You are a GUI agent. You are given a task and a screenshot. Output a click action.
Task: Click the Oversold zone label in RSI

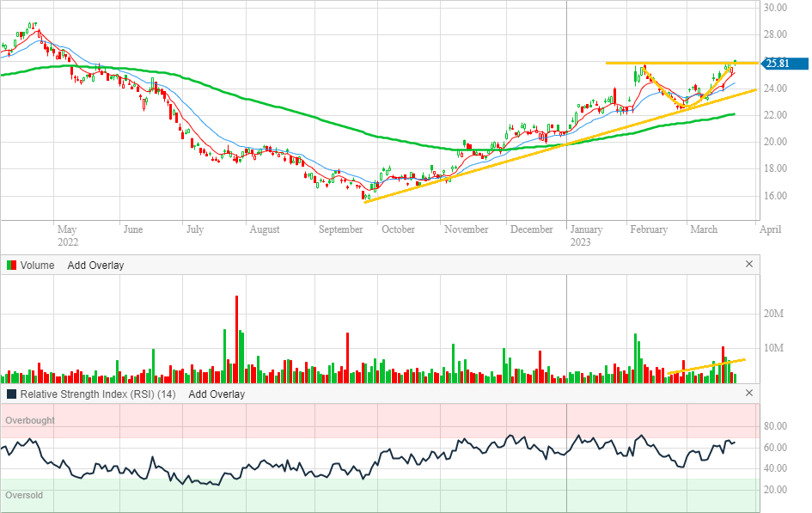[24, 495]
